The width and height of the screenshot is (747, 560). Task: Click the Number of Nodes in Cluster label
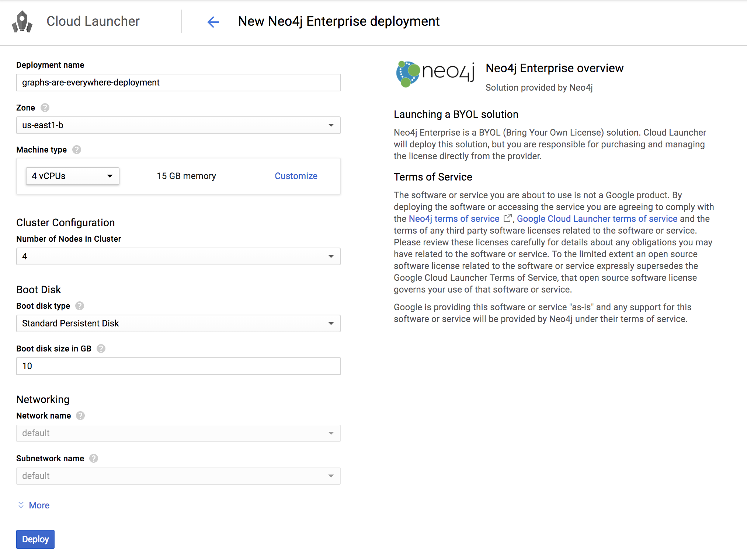tap(69, 239)
